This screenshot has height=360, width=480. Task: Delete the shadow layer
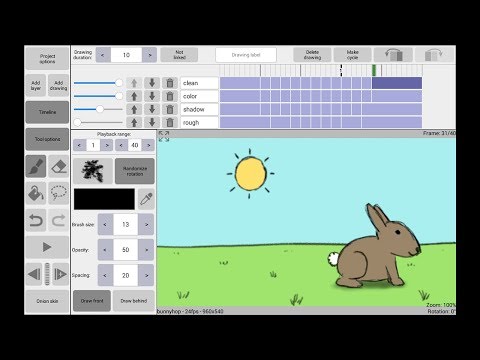click(170, 109)
